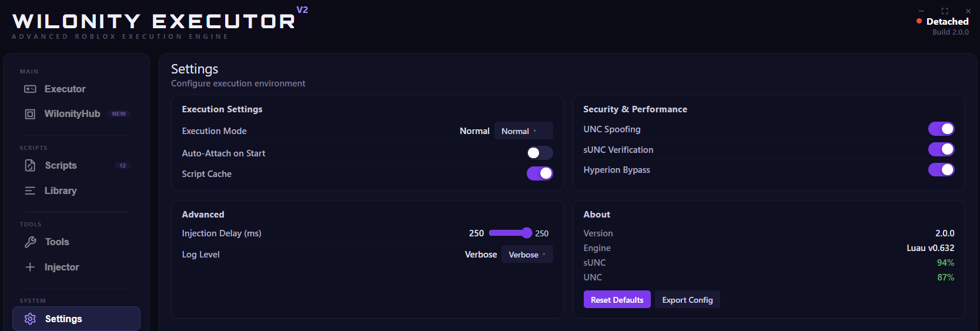The height and width of the screenshot is (331, 980).
Task: Open the Execution Mode Normal dropdown
Action: pyautogui.click(x=523, y=131)
